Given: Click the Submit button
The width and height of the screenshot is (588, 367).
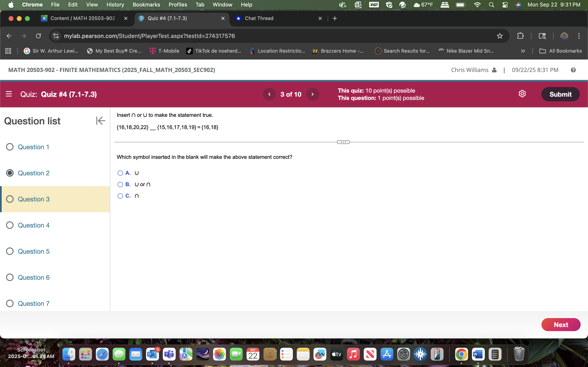Looking at the screenshot, I should click(x=560, y=94).
